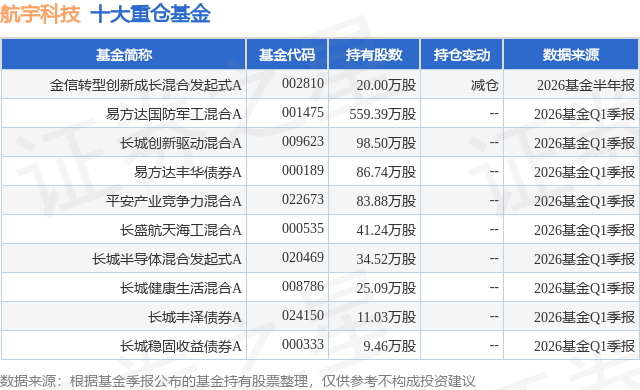Viewport: 640px width, 390px height.
Task: Click 559.39万股 holding value
Action: click(x=382, y=114)
